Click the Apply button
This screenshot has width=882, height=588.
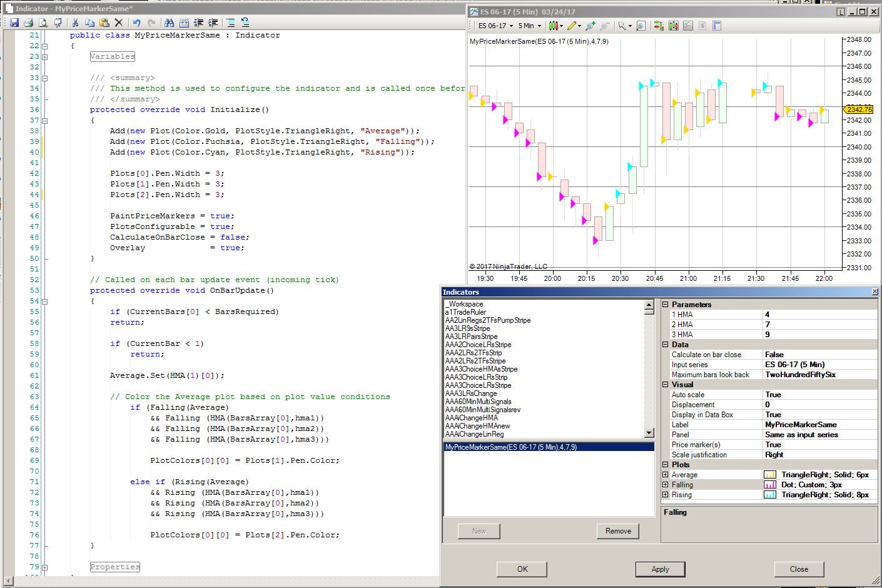[x=660, y=569]
